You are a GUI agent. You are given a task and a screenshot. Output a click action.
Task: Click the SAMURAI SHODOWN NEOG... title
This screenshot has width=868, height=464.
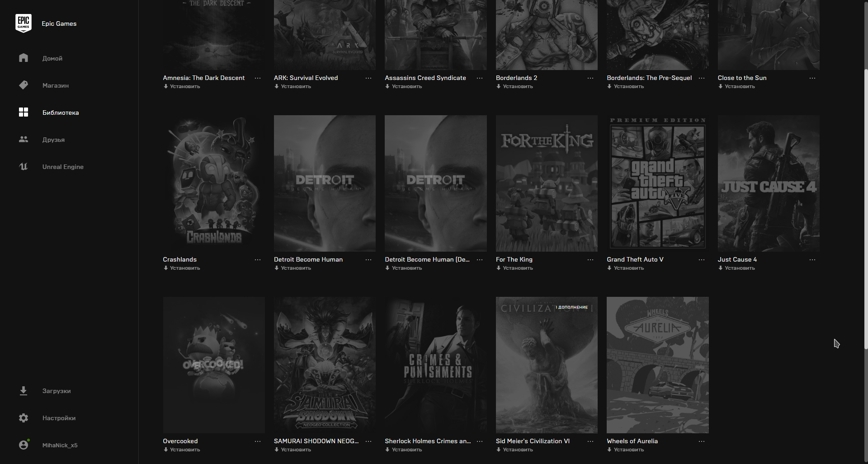pyautogui.click(x=316, y=441)
